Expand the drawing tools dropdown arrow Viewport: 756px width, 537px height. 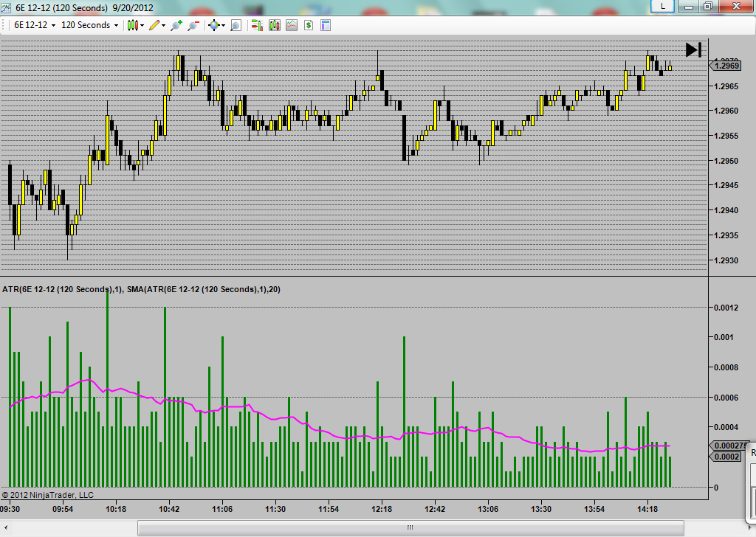164,26
